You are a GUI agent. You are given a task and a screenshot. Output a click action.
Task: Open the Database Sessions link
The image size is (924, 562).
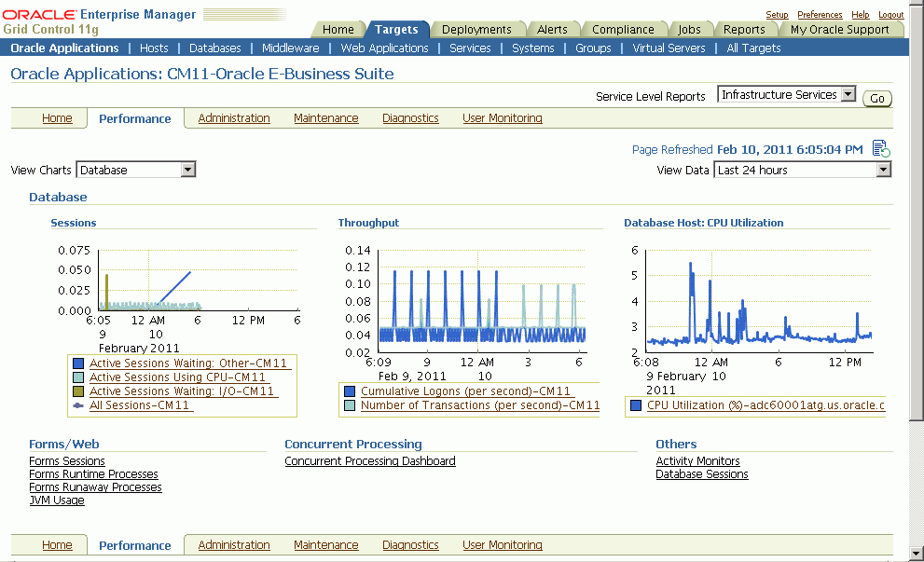click(x=702, y=474)
